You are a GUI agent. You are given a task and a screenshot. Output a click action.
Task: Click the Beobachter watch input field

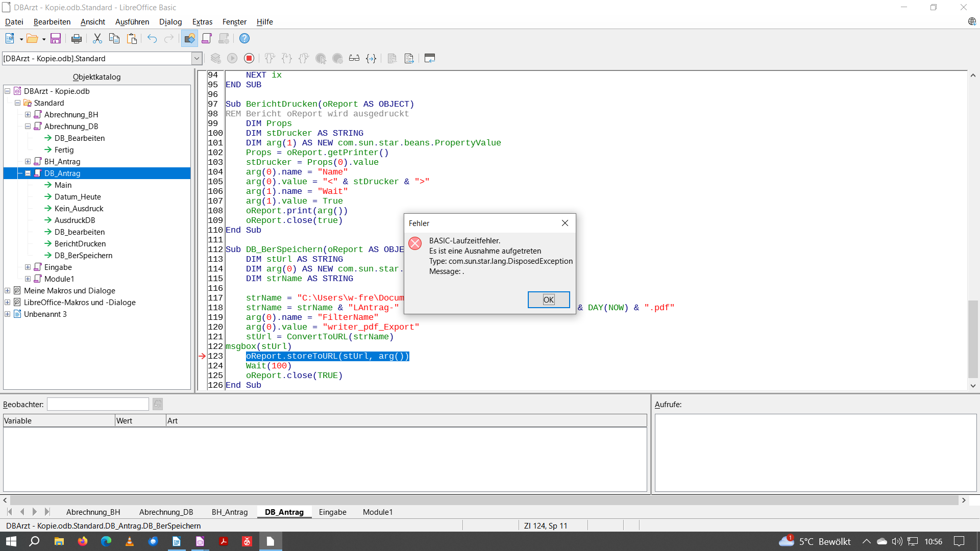coord(98,404)
